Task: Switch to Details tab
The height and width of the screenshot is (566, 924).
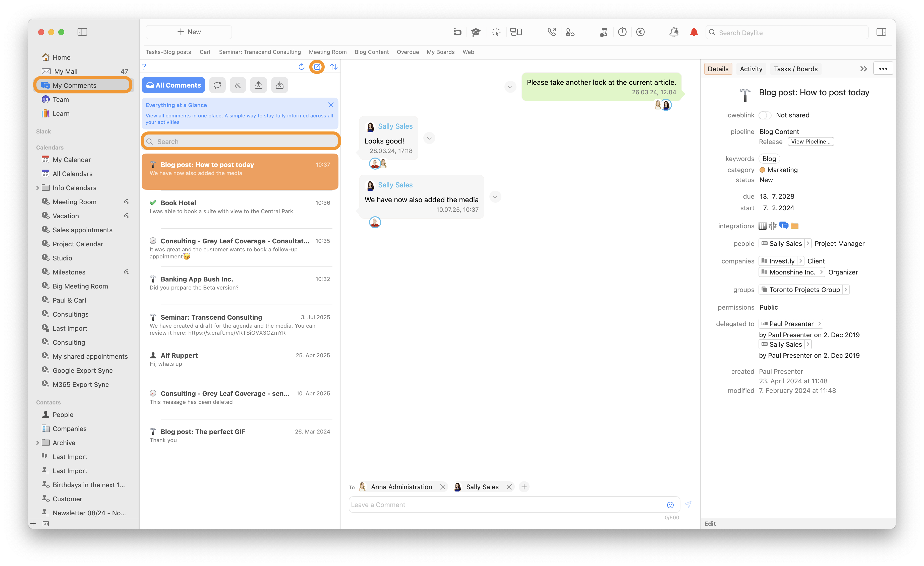Action: pyautogui.click(x=718, y=69)
